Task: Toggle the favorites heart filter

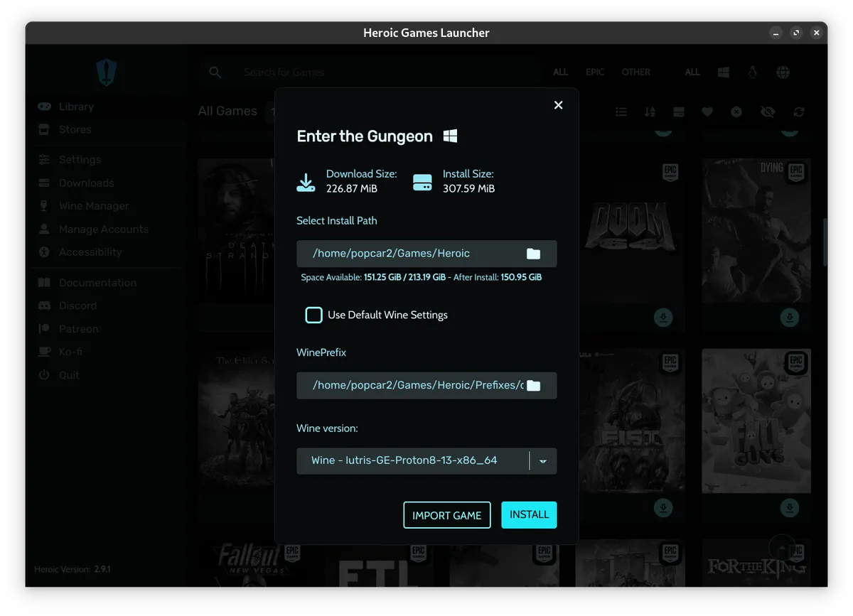Action: [x=707, y=112]
